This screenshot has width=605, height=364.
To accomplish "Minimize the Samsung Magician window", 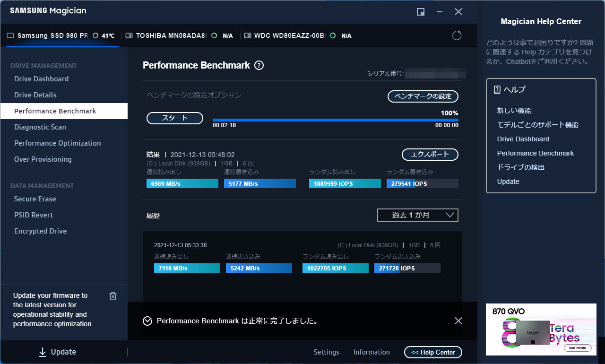I will 440,12.
